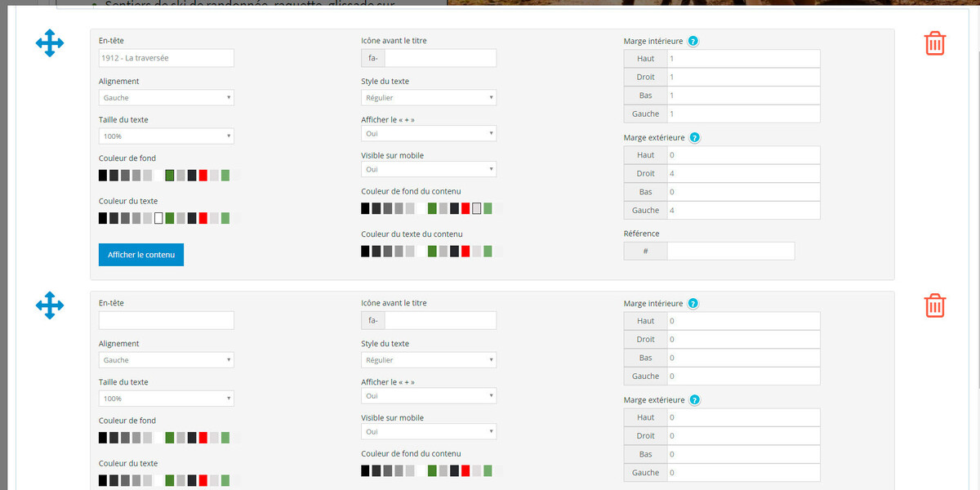This screenshot has height=490, width=980.
Task: Expand Style du texte dropdown in 1912 block
Action: (x=429, y=97)
